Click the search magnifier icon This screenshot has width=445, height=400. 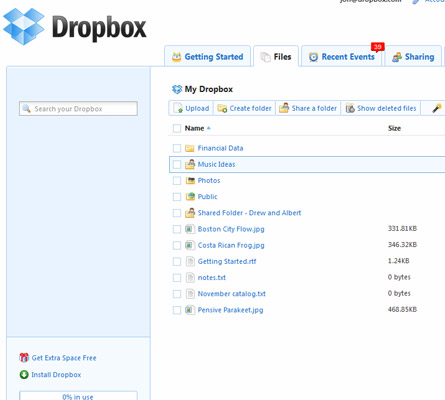[x=26, y=108]
